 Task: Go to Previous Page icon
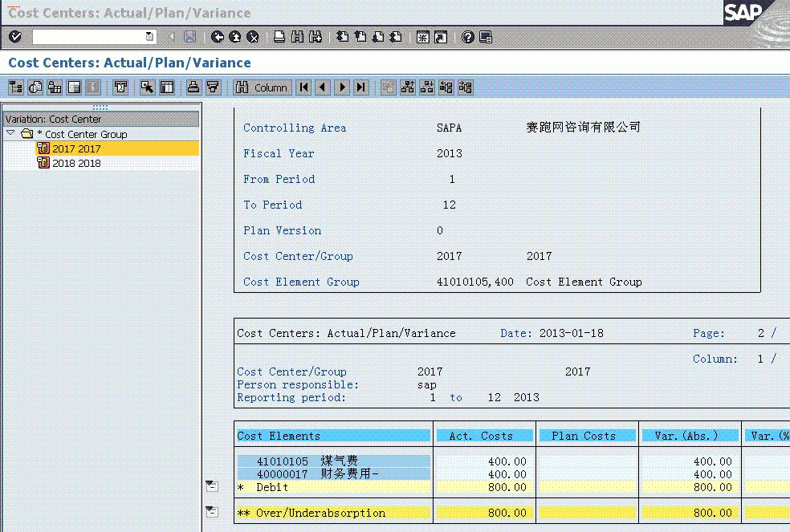[360, 37]
